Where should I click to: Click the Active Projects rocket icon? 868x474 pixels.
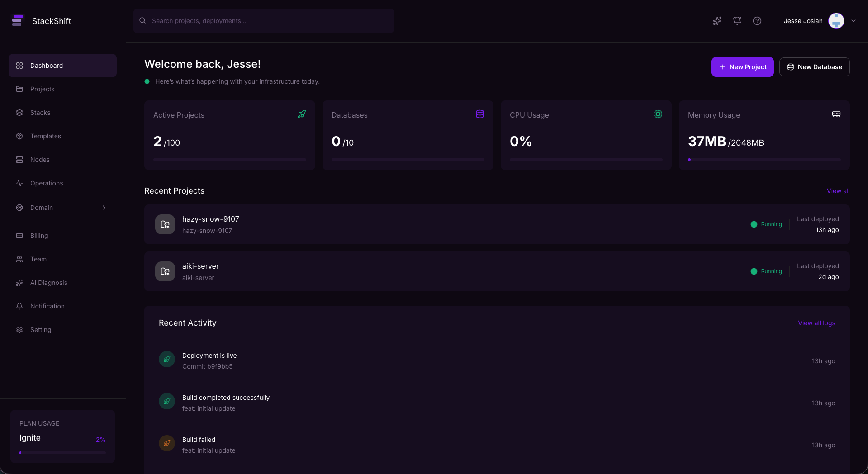(x=302, y=114)
